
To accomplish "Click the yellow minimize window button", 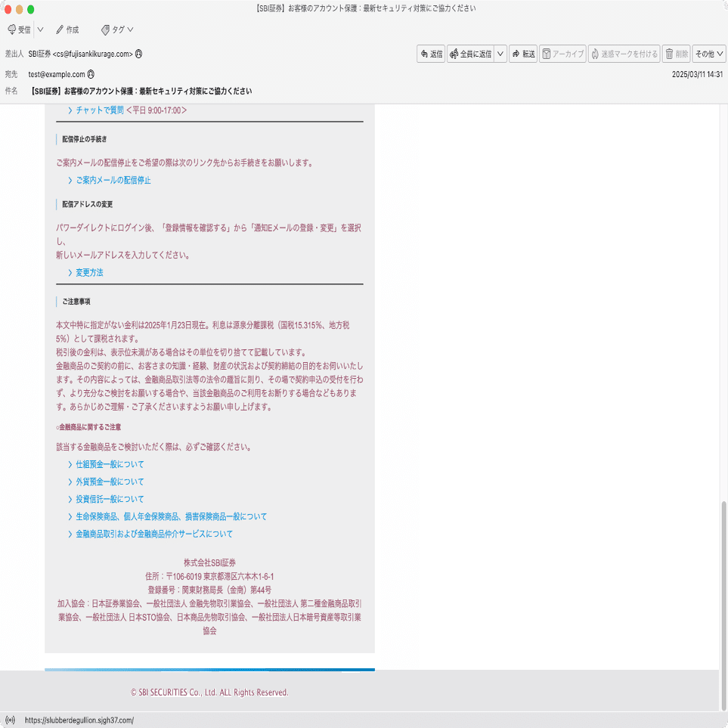I will 19,9.
